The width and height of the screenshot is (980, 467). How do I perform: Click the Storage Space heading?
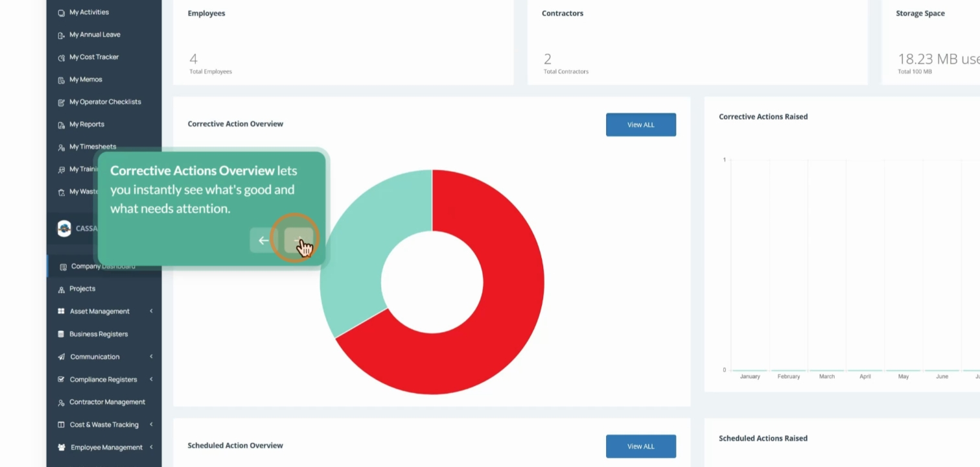pos(920,13)
